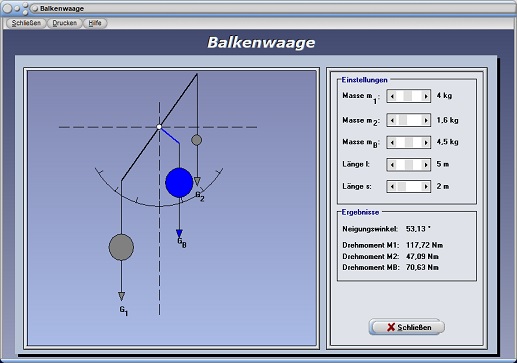Increase Masse m1 with right arrow
The height and width of the screenshot is (363, 517).
pos(426,96)
